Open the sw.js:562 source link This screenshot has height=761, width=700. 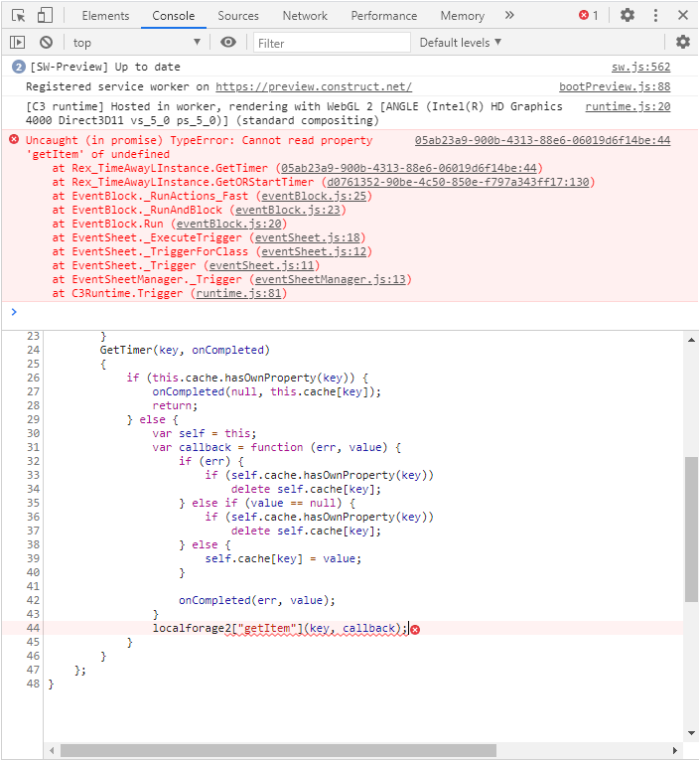pos(640,67)
